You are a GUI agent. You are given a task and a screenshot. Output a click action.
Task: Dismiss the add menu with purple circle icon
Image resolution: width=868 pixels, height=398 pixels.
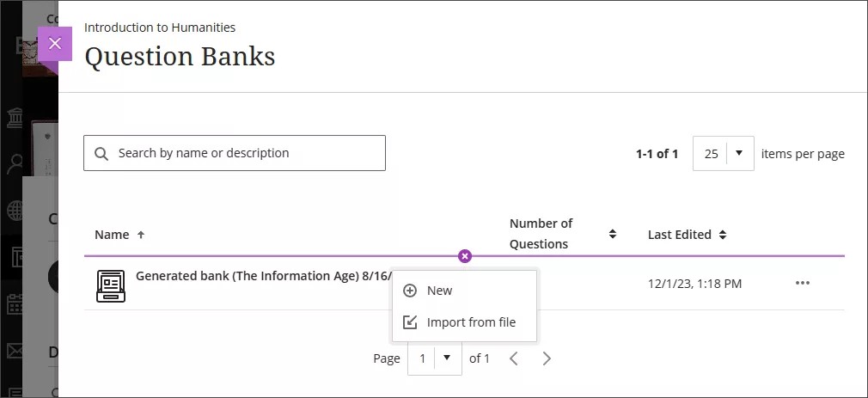464,256
